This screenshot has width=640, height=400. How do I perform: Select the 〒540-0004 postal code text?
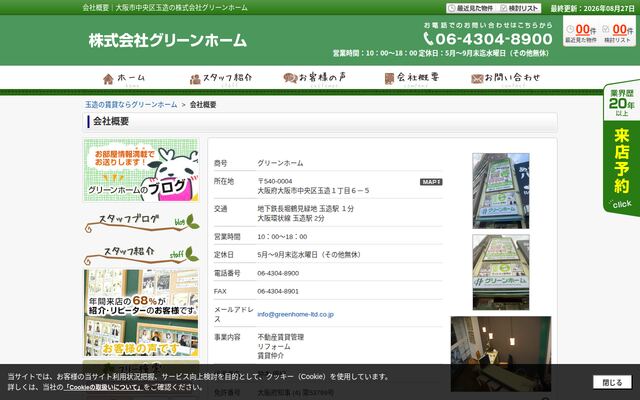pyautogui.click(x=275, y=181)
